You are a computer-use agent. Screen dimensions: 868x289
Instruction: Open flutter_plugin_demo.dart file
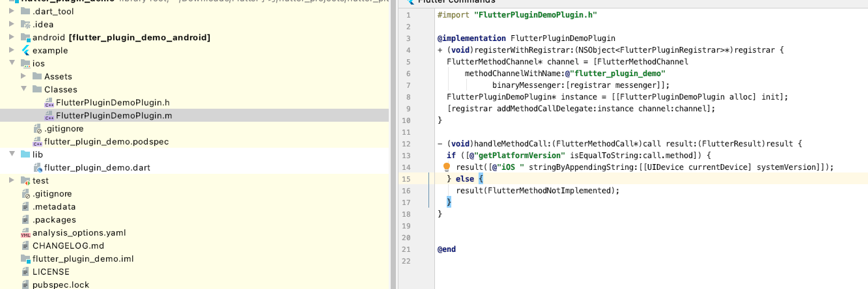[97, 167]
